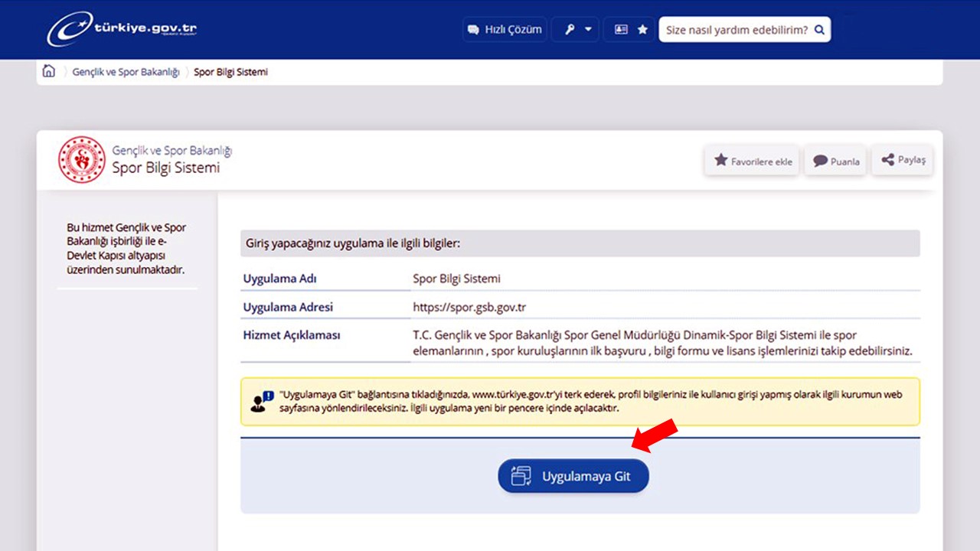Add service with Favorilere ekle
This screenshot has height=551, width=980.
[753, 161]
